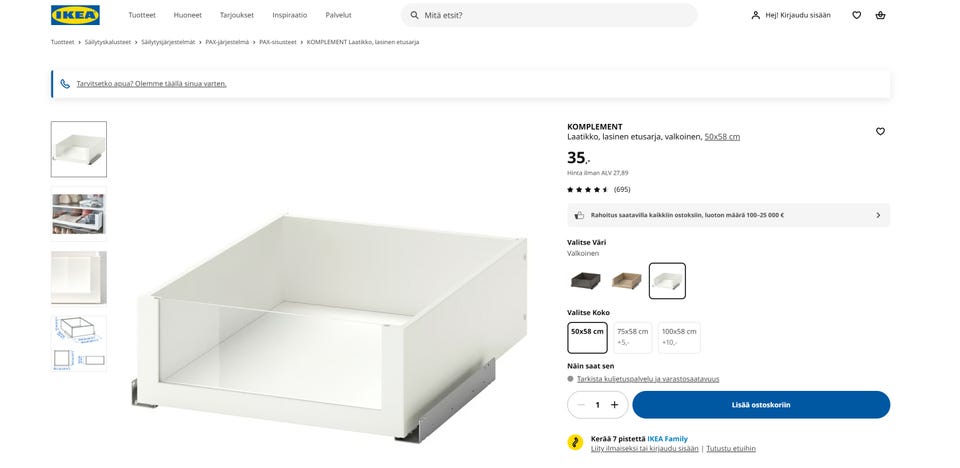
Task: Decrease quantity with minus icon
Action: 581,405
